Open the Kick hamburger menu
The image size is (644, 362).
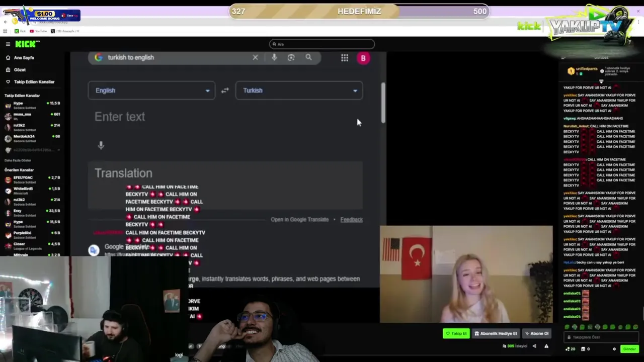[8, 44]
